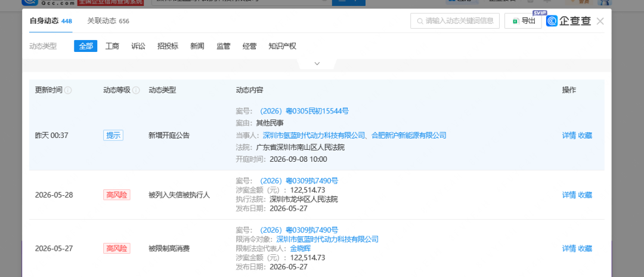Viewport: 644px width, 277px height.
Task: Select the 全部 filter
Action: click(x=85, y=46)
